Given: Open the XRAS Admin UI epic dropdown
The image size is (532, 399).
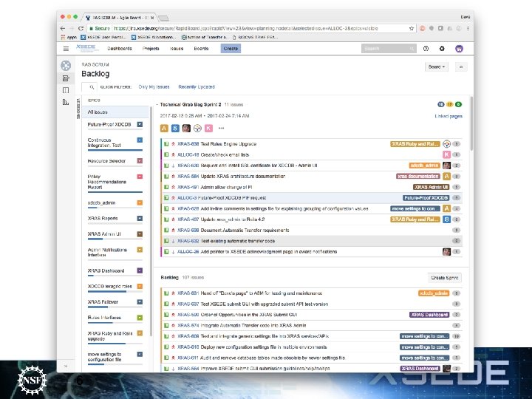Looking at the screenshot, I should click(140, 234).
